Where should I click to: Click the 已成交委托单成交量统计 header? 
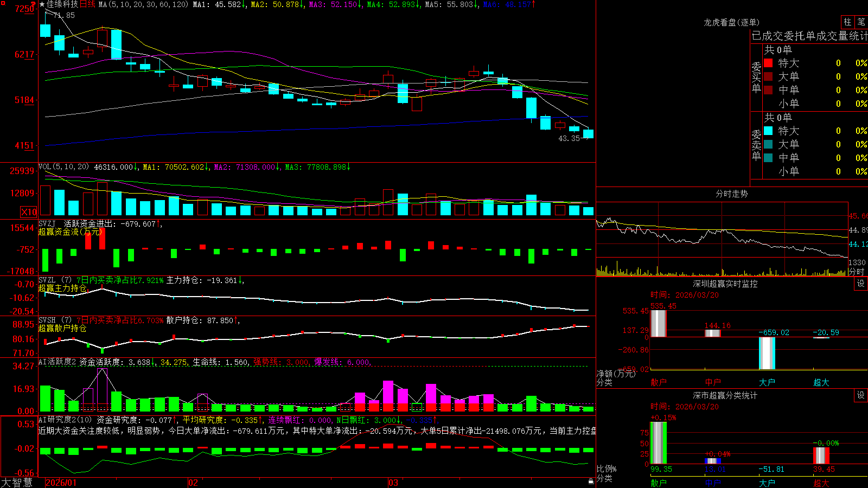point(809,36)
